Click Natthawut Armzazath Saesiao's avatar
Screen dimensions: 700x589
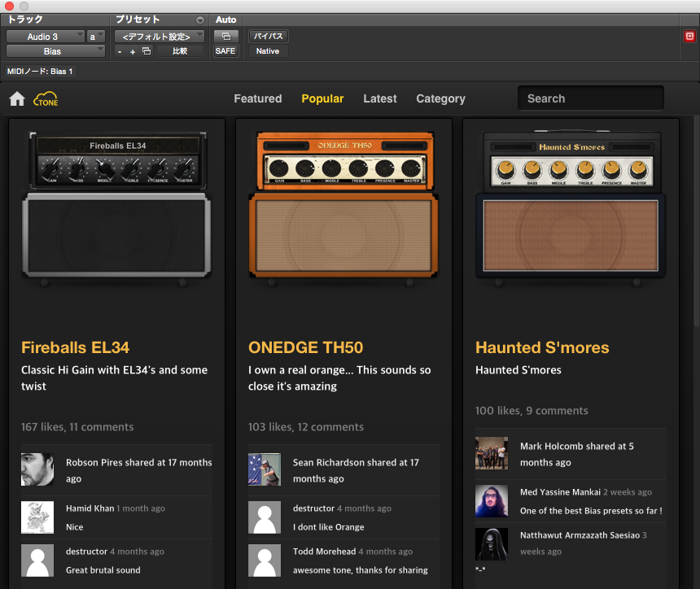click(x=492, y=544)
